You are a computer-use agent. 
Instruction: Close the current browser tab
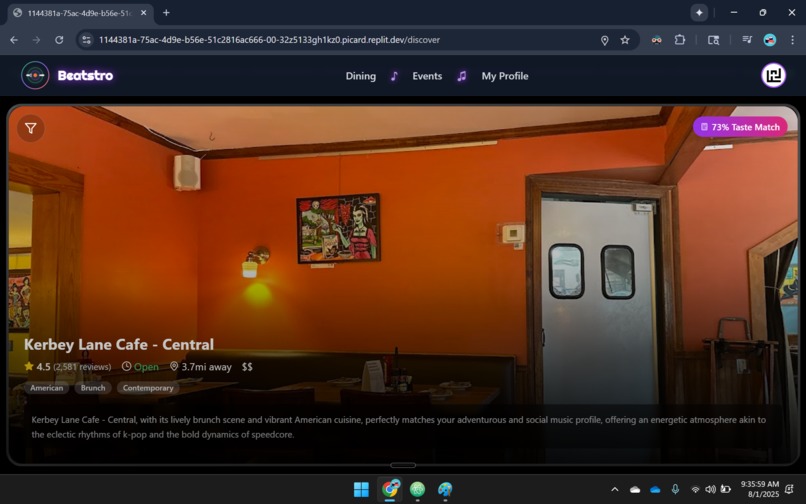[144, 13]
